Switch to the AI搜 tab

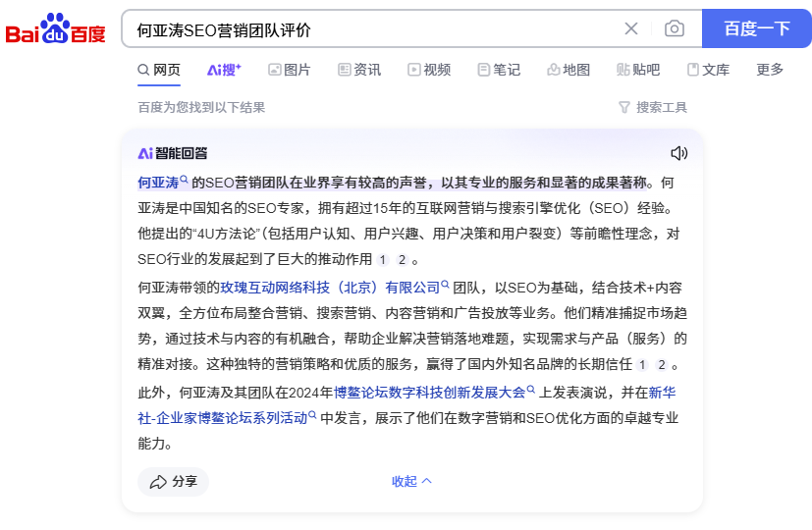click(x=224, y=70)
